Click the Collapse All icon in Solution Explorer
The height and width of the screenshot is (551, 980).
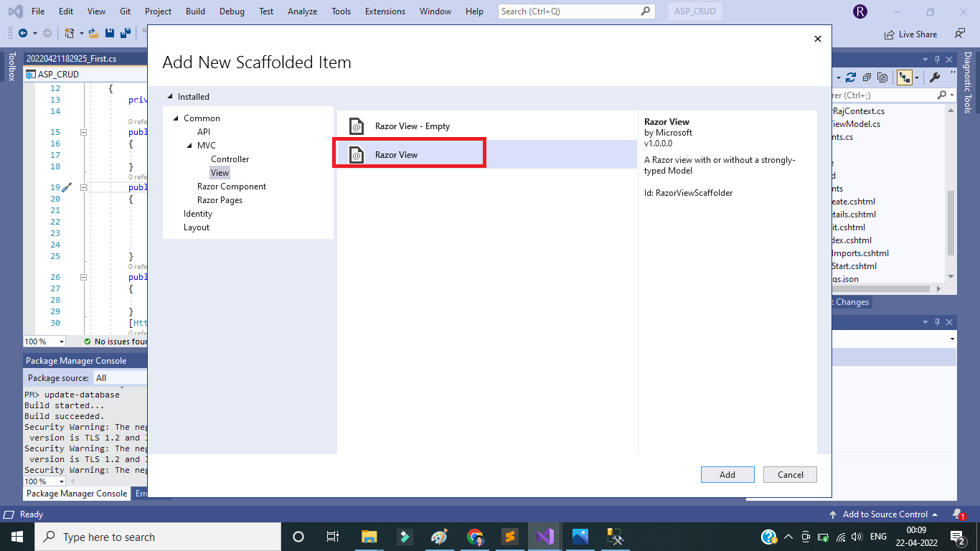(867, 77)
